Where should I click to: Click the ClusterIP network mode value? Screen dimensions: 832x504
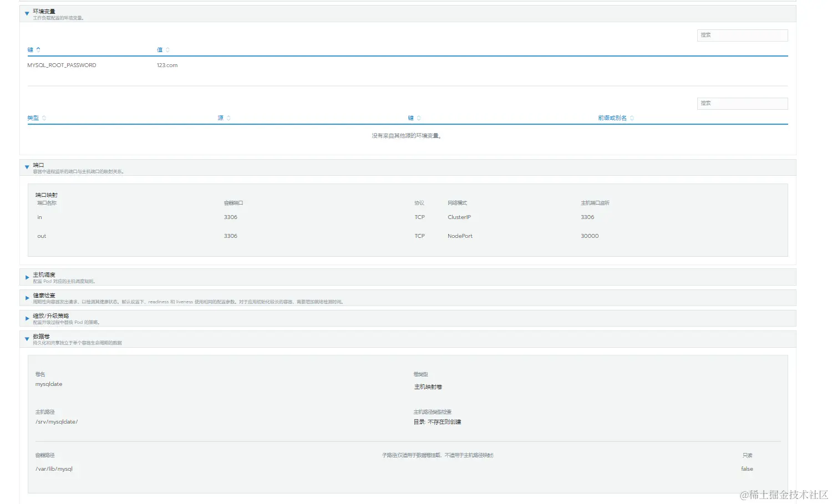coord(459,217)
